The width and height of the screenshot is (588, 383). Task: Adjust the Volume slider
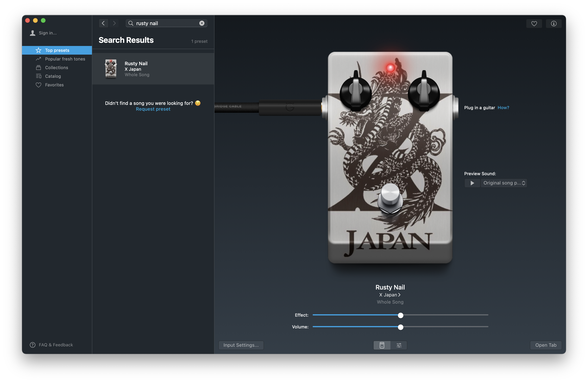(x=400, y=327)
